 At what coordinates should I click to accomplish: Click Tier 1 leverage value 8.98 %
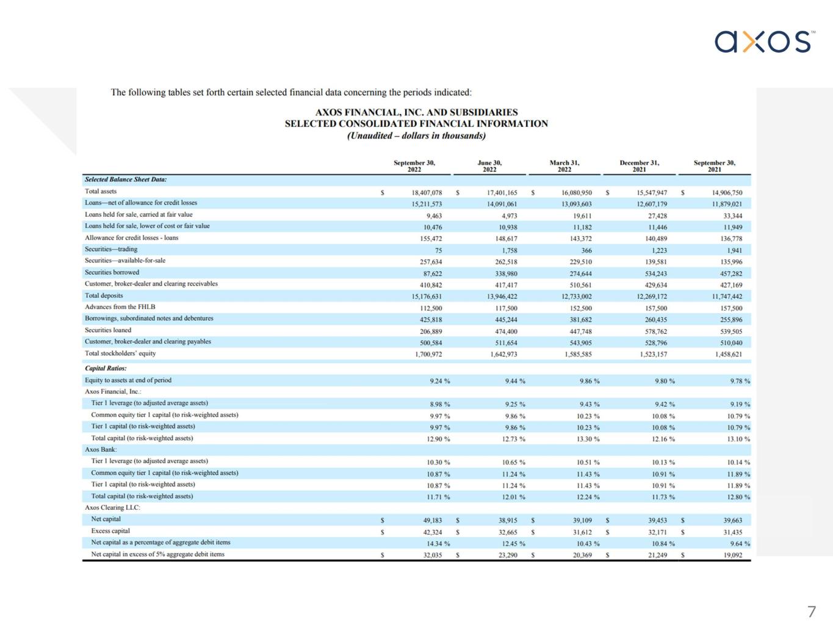click(x=440, y=405)
